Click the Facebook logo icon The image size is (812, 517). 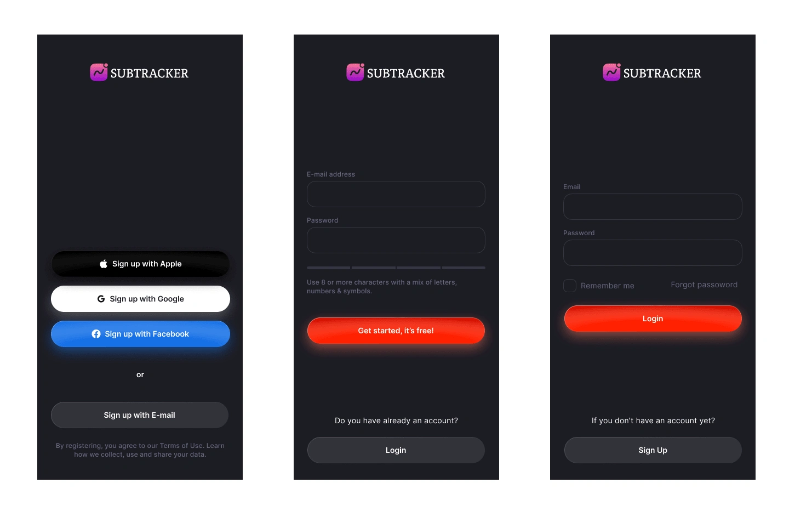tap(96, 334)
